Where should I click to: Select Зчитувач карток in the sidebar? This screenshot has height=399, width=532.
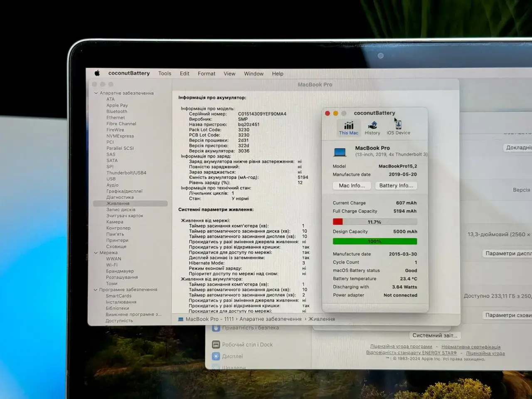tap(125, 216)
